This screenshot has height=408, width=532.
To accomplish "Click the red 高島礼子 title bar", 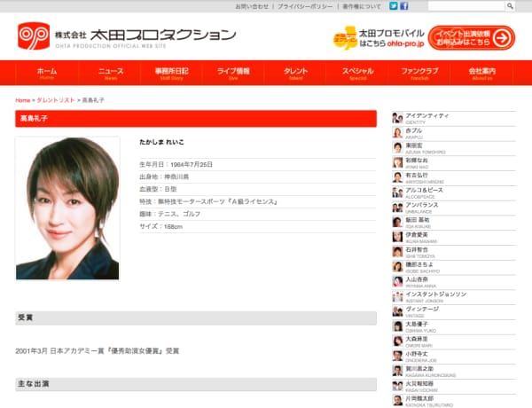I will pos(196,119).
